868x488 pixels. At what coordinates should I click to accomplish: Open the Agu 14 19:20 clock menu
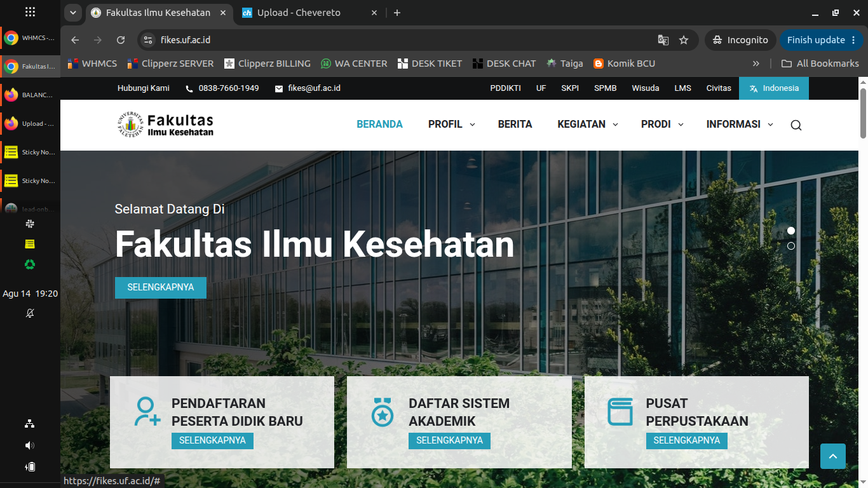pyautogui.click(x=30, y=294)
